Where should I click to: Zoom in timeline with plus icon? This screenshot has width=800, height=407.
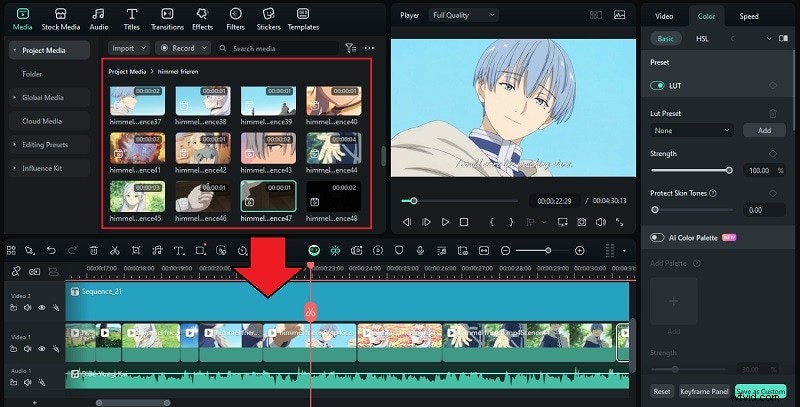click(580, 250)
